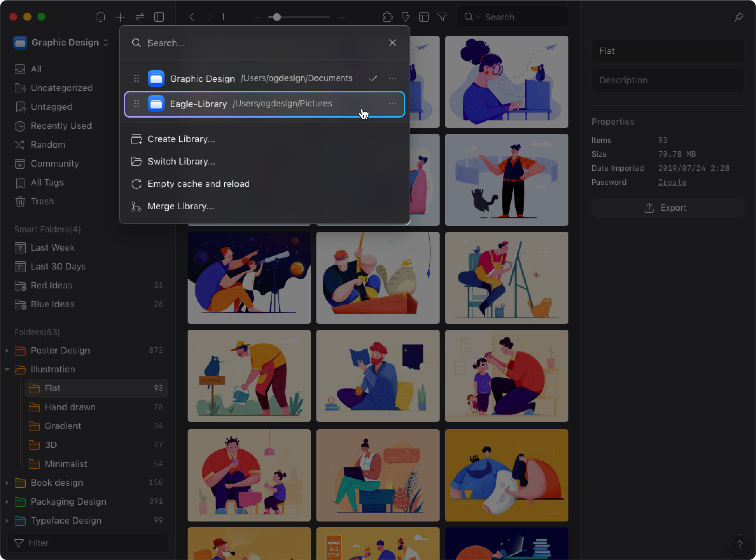Click the filter icon in toolbar

tap(442, 17)
